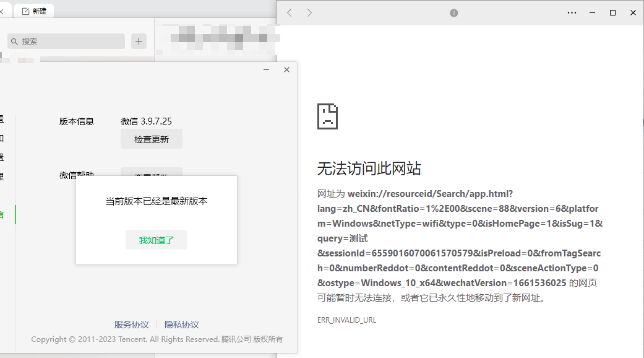
Task: Click the 微信 3.9.7.25 version text
Action: coord(146,121)
